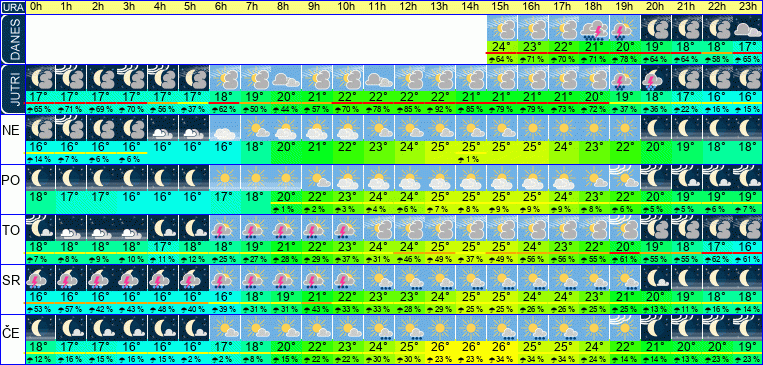Click the JUTRI 19h thunderstorm icon

point(624,78)
